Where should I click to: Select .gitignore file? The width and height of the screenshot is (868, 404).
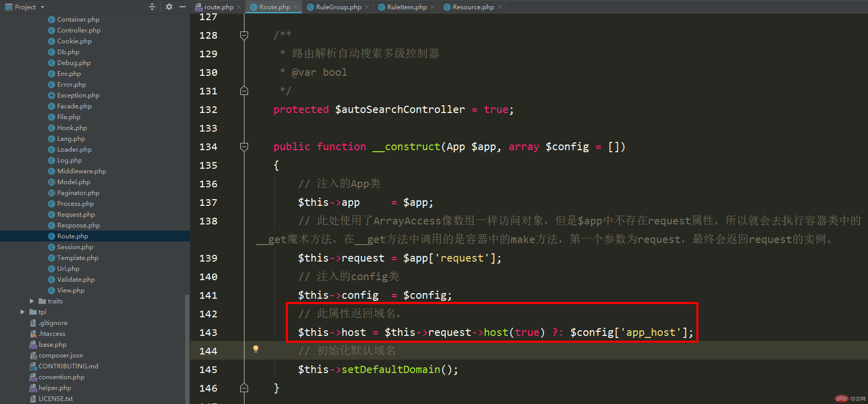[53, 323]
